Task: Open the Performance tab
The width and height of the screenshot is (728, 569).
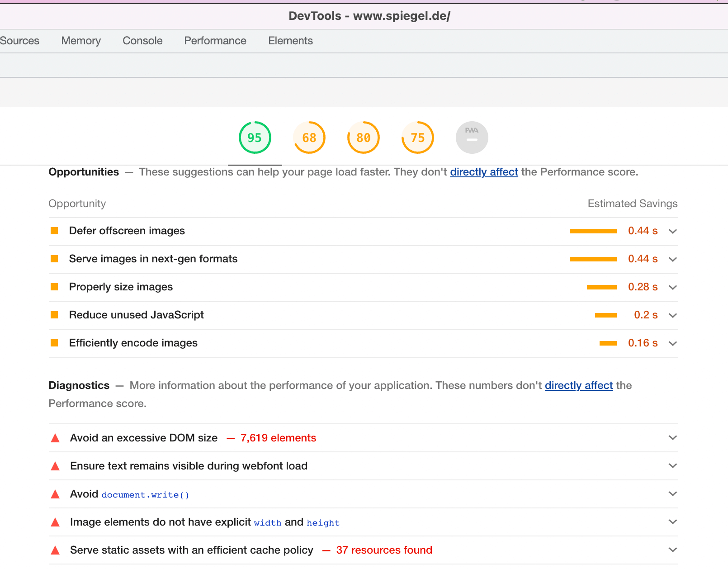Action: (x=215, y=41)
